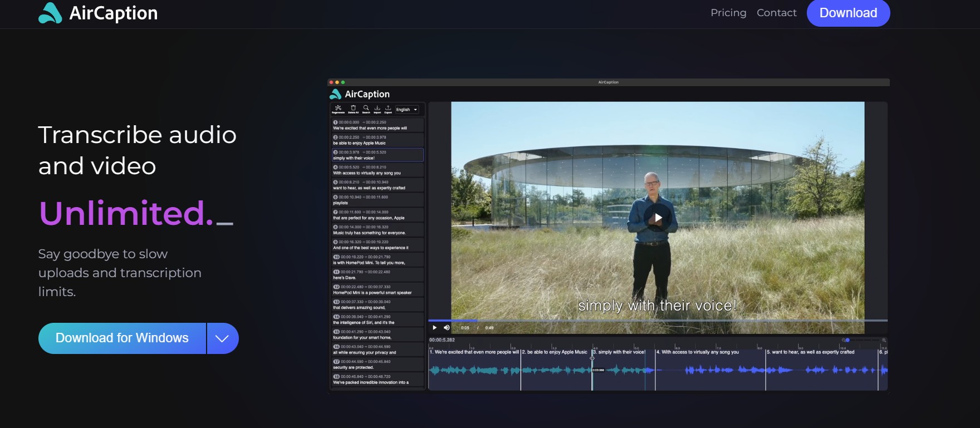The height and width of the screenshot is (428, 980).
Task: Select caption 4 'With access to virtually any song you'
Action: point(378,170)
